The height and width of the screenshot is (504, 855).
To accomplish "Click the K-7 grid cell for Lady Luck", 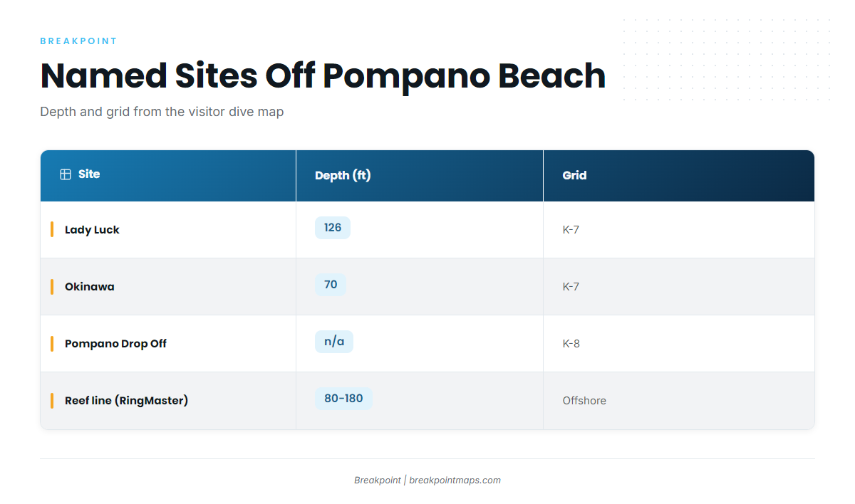I will 571,230.
